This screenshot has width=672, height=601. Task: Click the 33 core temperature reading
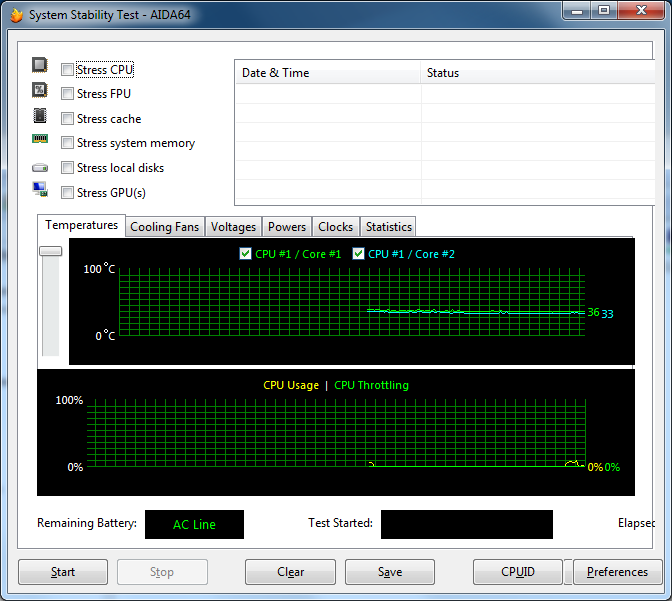tap(607, 314)
